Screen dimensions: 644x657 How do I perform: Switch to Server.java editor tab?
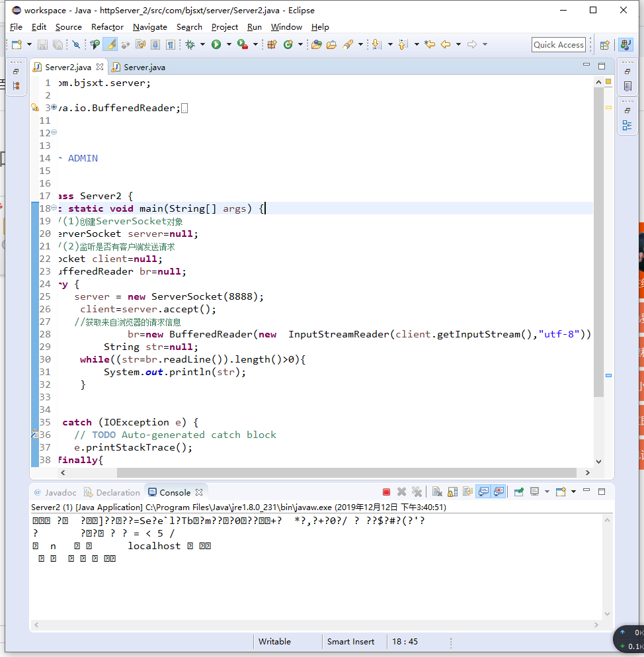click(139, 67)
